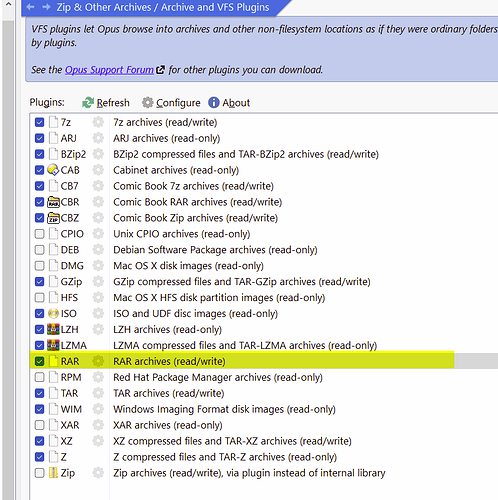Click the About info icon
The width and height of the screenshot is (498, 500).
[x=214, y=103]
